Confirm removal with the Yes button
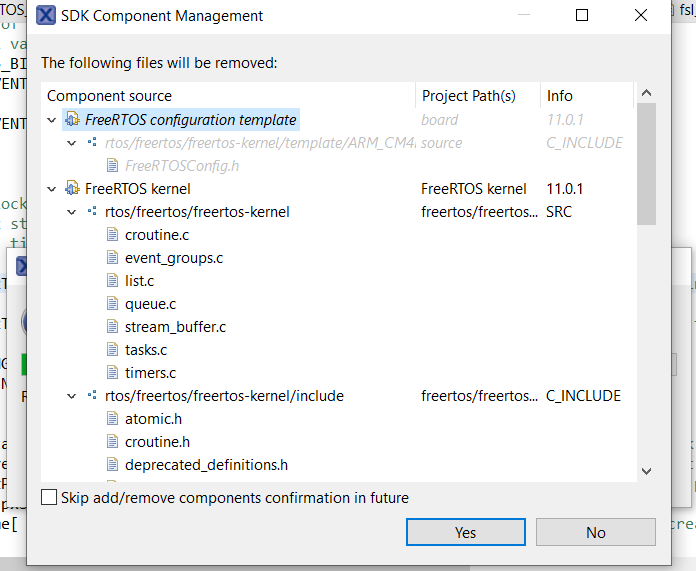Viewport: 696px width, 571px height. pyautogui.click(x=466, y=533)
